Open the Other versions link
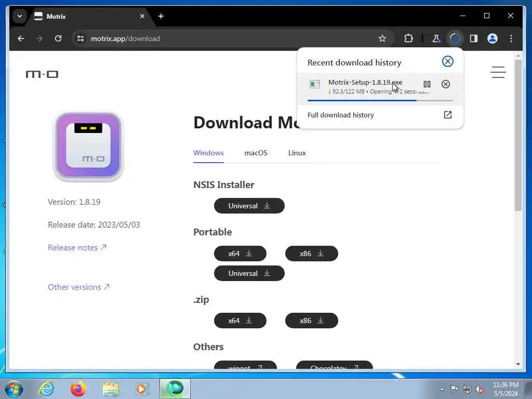Viewport: 532px width, 399px height. point(78,287)
